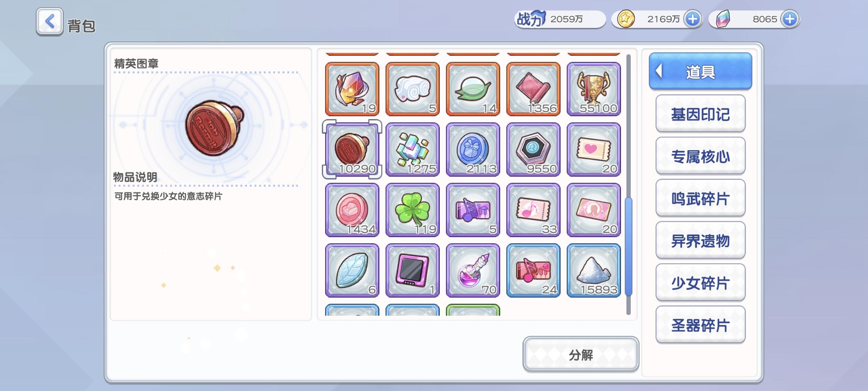Select the white towel roll item
The height and width of the screenshot is (391, 868).
coord(412,89)
